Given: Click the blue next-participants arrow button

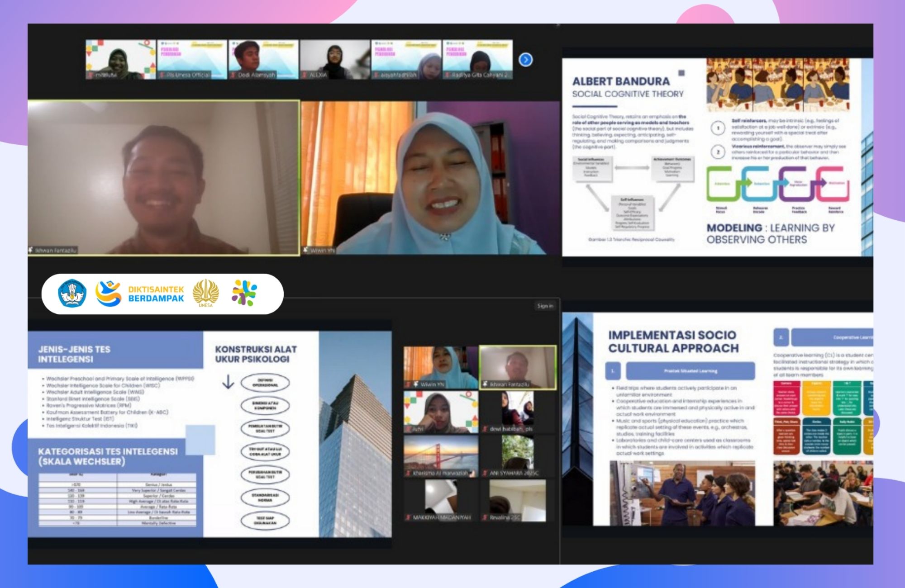Looking at the screenshot, I should click(x=525, y=60).
